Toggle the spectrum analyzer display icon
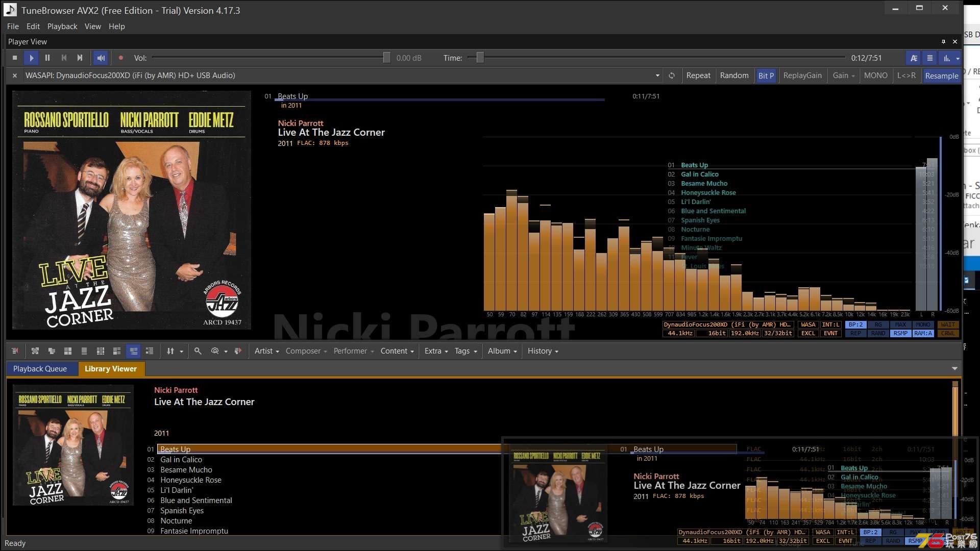Viewport: 980px width, 551px height. pos(946,58)
